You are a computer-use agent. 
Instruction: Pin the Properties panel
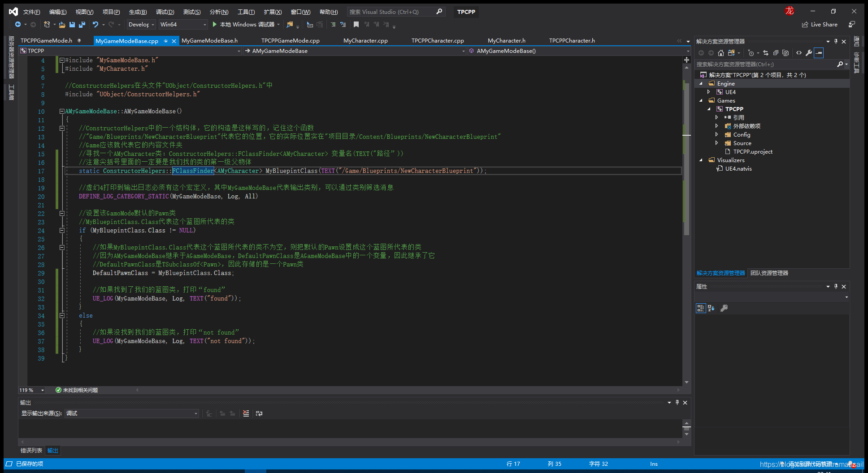click(836, 286)
